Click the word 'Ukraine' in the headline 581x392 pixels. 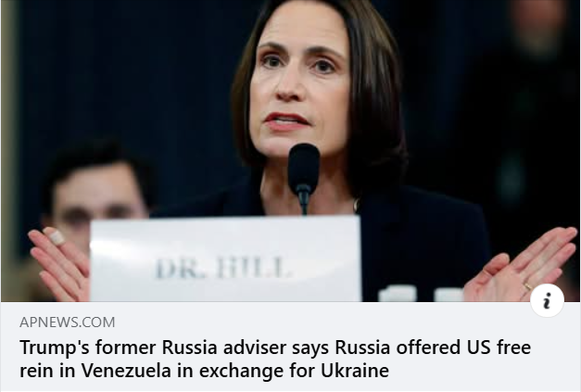pyautogui.click(x=355, y=370)
